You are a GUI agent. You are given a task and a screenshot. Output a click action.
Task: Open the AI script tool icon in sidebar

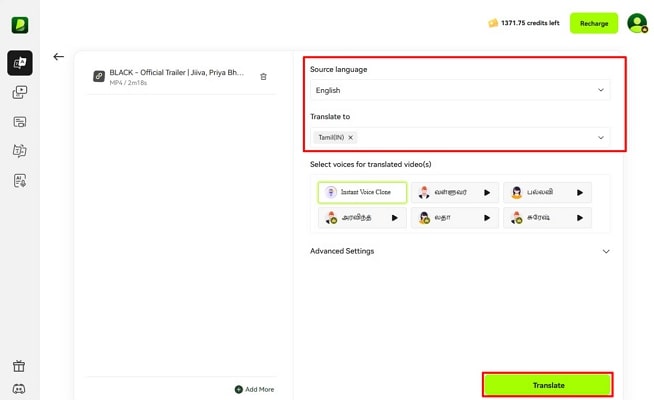(x=20, y=181)
